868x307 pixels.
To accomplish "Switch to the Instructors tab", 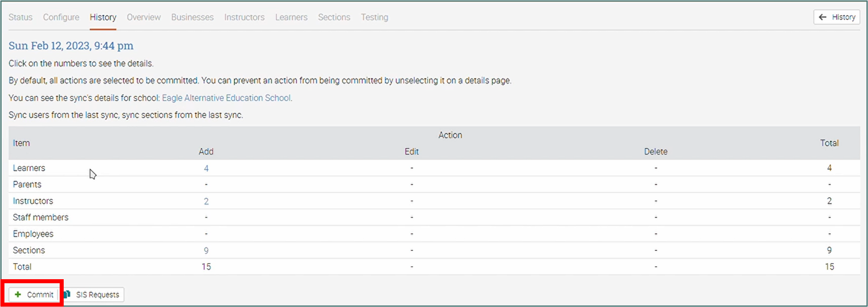I will (x=244, y=17).
